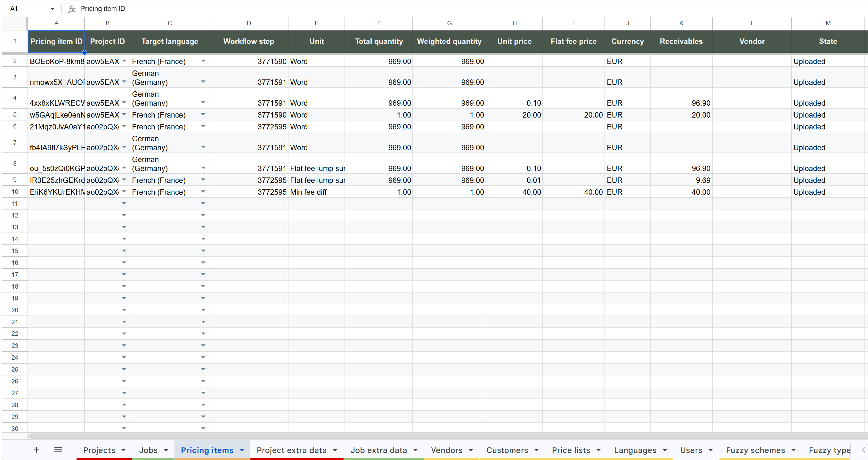Click cell BOEoKoP-8km8 in row 2

[56, 62]
